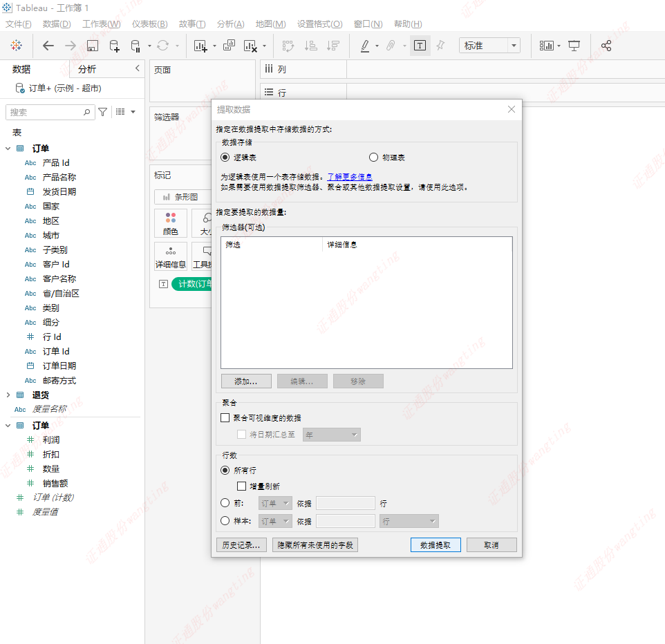Screen dimensions: 665x644
Task: Click the group members paperclip icon
Action: point(391,46)
